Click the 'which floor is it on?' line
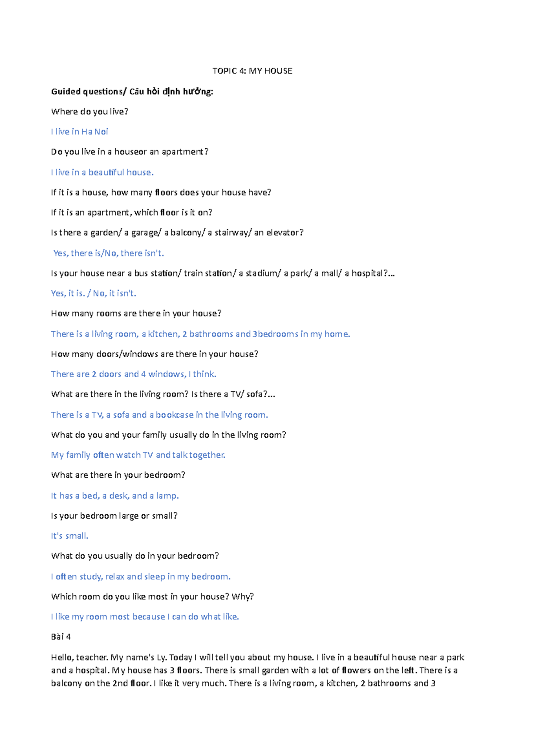This screenshot has width=534, height=756. tap(132, 212)
